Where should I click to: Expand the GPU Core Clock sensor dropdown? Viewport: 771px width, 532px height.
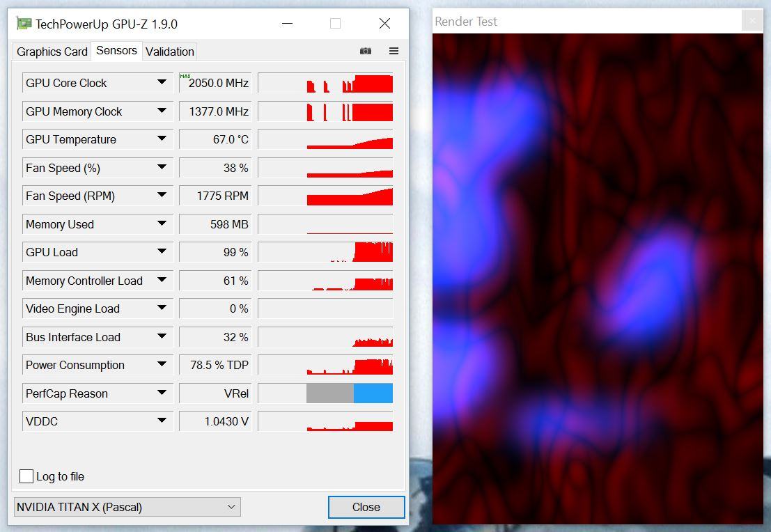162,82
